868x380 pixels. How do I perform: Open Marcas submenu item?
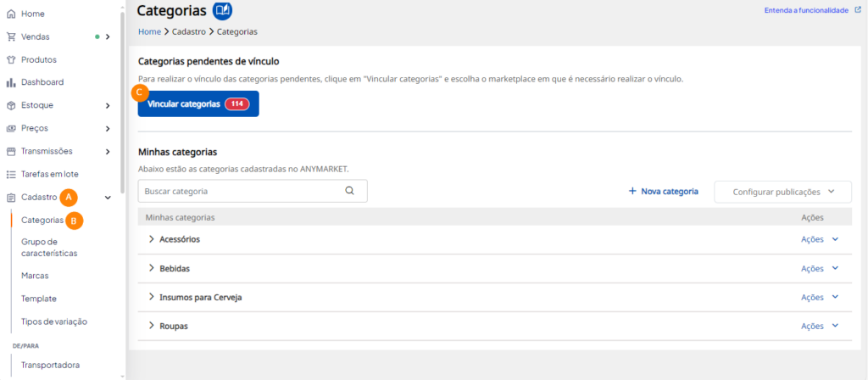tap(35, 276)
